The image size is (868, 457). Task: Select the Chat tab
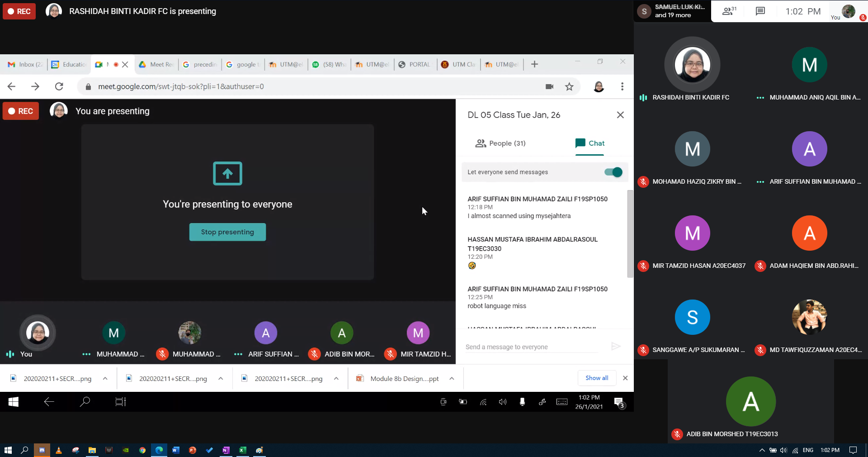[x=590, y=143]
